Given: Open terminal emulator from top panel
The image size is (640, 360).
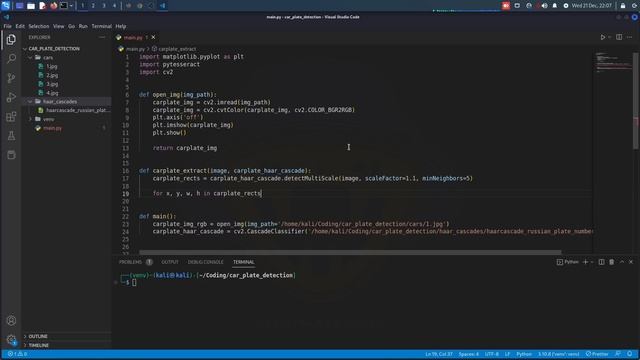Looking at the screenshot, I should [64, 6].
